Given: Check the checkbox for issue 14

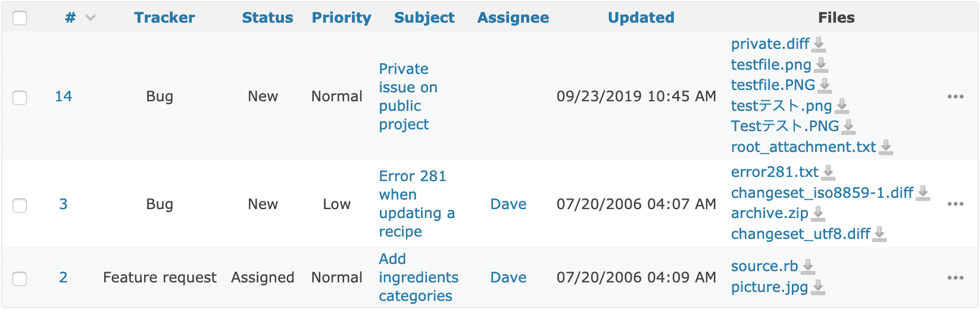Looking at the screenshot, I should 20,97.
